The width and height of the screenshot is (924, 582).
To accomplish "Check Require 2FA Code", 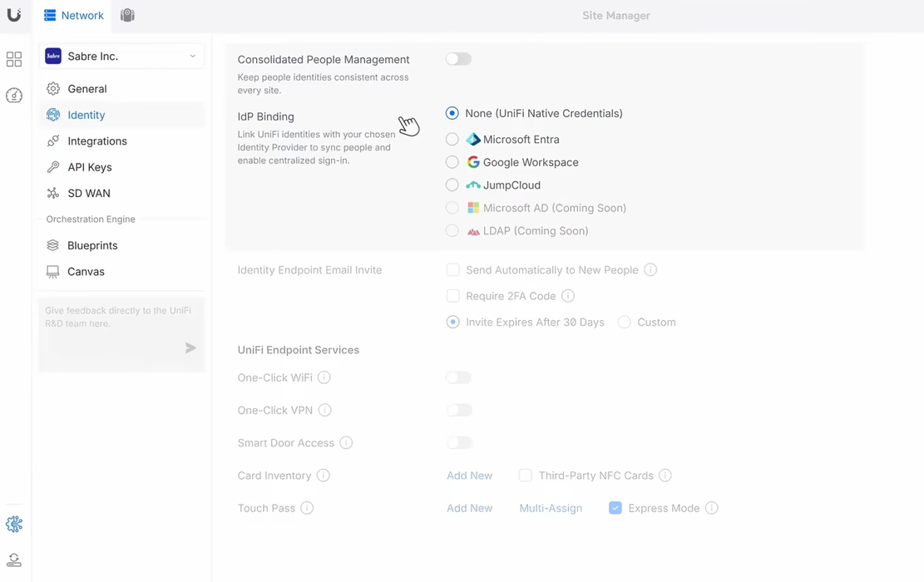I will pyautogui.click(x=452, y=296).
